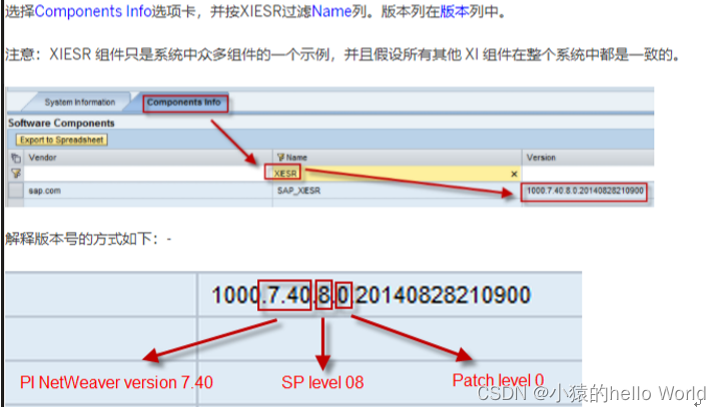This screenshot has height=412, width=721.
Task: Click the Patch level 0 label
Action: coord(498,380)
